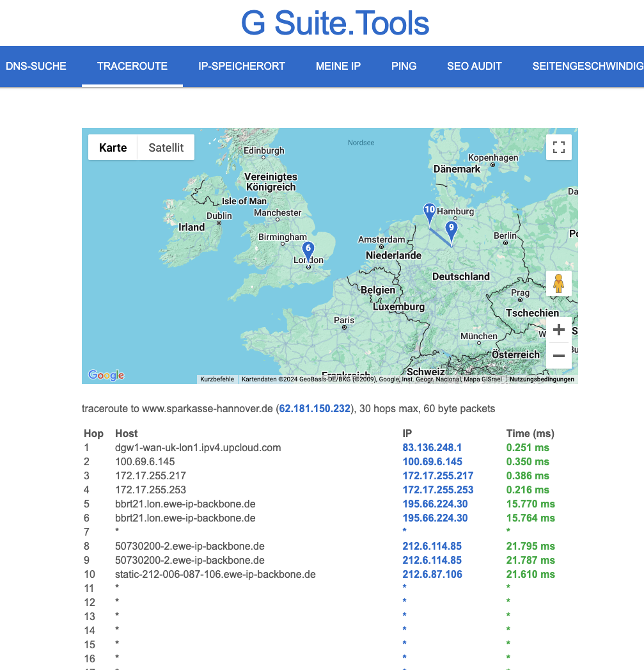Open hop 6 IP 195.66.224.30
The height and width of the screenshot is (670, 644).
pos(435,518)
